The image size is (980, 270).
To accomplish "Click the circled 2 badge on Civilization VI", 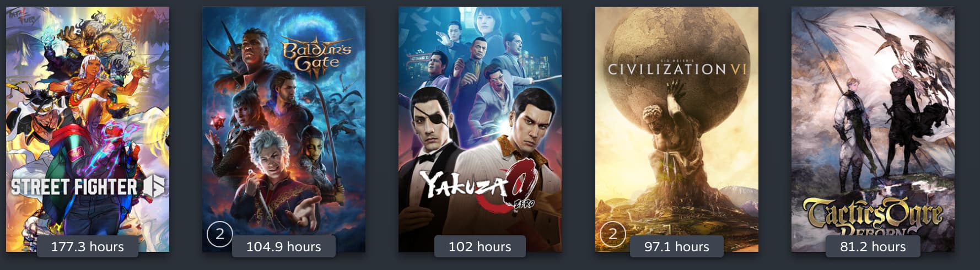I will click(612, 234).
